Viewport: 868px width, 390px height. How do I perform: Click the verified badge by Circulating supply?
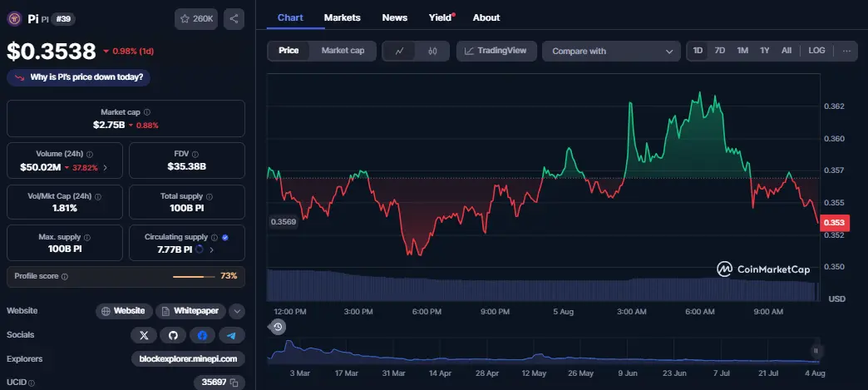click(224, 237)
